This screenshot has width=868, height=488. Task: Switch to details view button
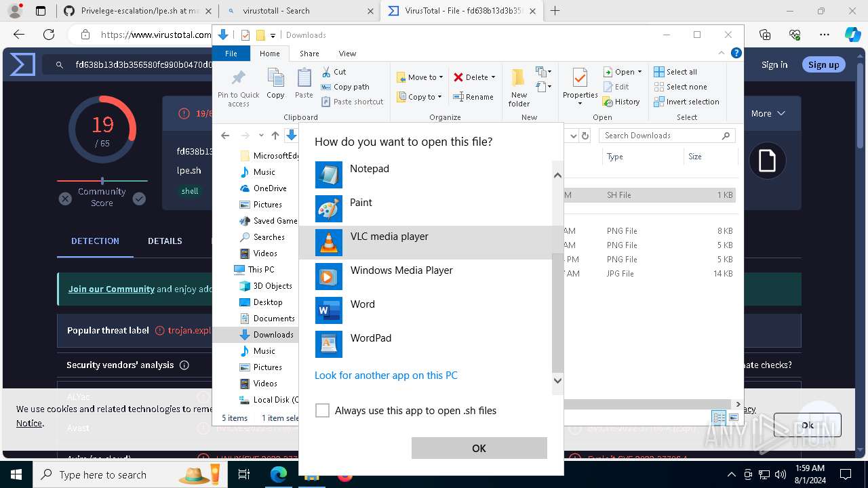click(719, 418)
